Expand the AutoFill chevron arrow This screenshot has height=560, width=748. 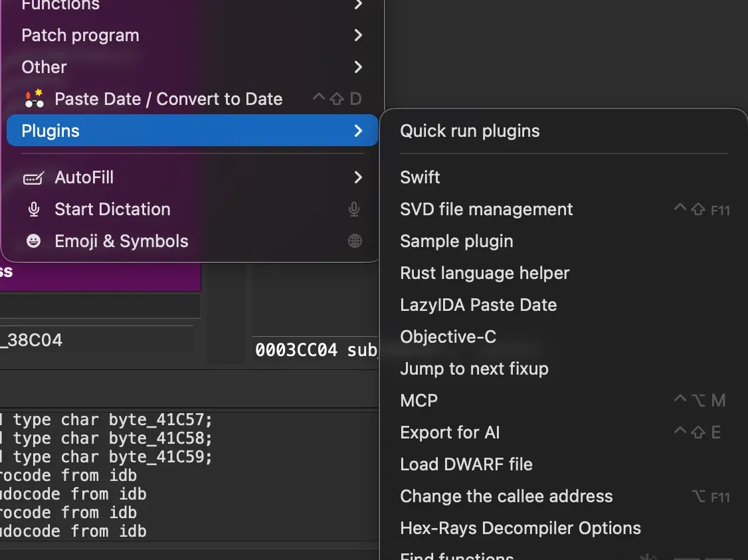pos(358,177)
